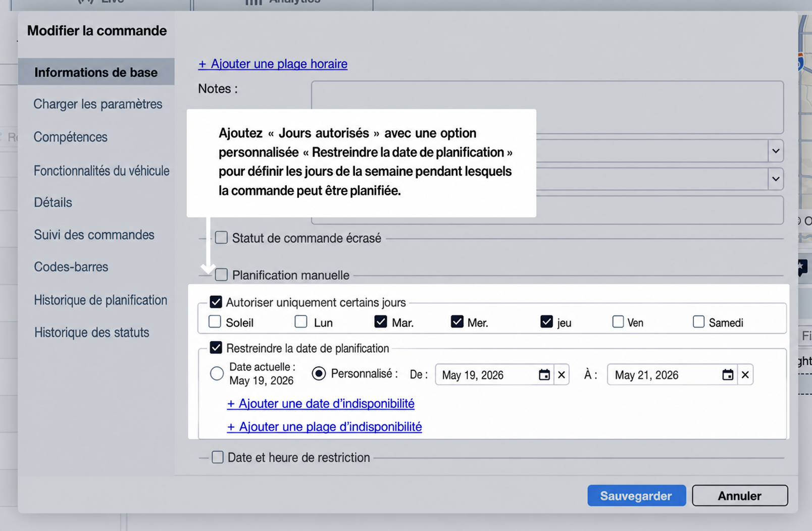This screenshot has height=531, width=812.
Task: Expand the first dropdown below Notes
Action: coord(776,151)
